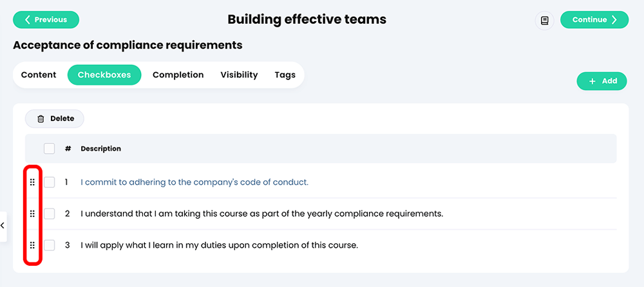
Task: Check the box for item 3
Action: point(50,245)
